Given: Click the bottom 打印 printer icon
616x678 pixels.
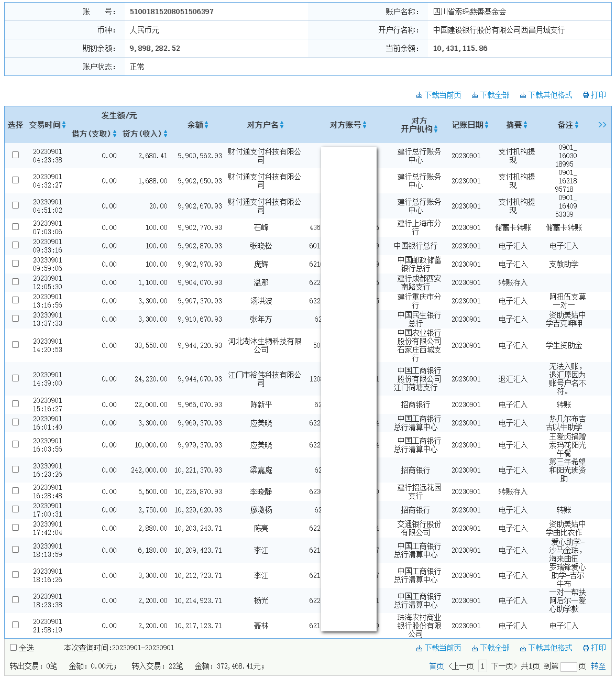Looking at the screenshot, I should (x=586, y=648).
